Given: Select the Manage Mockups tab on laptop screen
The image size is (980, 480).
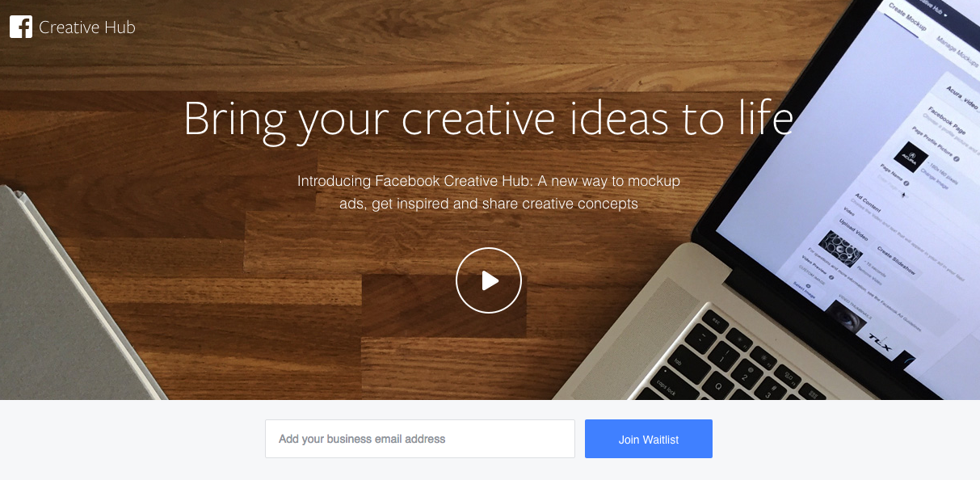Looking at the screenshot, I should tap(957, 50).
